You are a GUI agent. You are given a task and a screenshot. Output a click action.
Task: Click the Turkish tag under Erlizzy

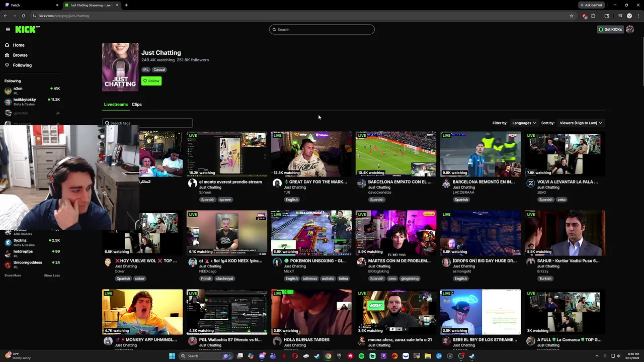click(x=545, y=279)
